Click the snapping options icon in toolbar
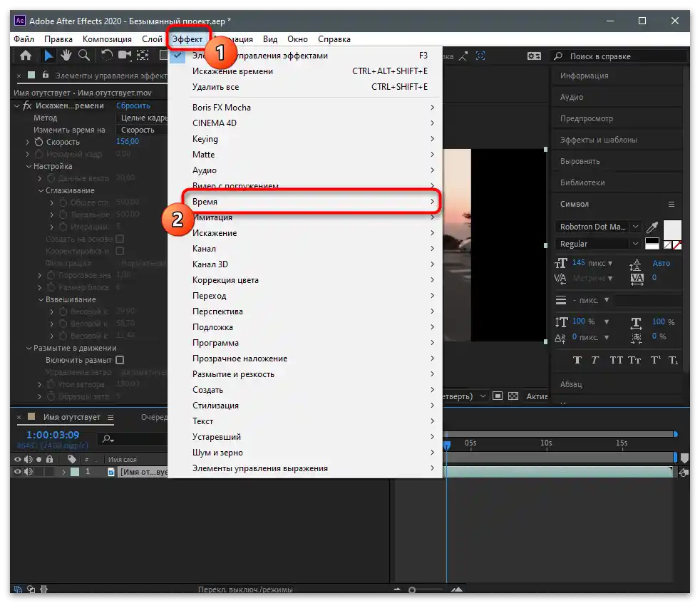 coord(463,56)
